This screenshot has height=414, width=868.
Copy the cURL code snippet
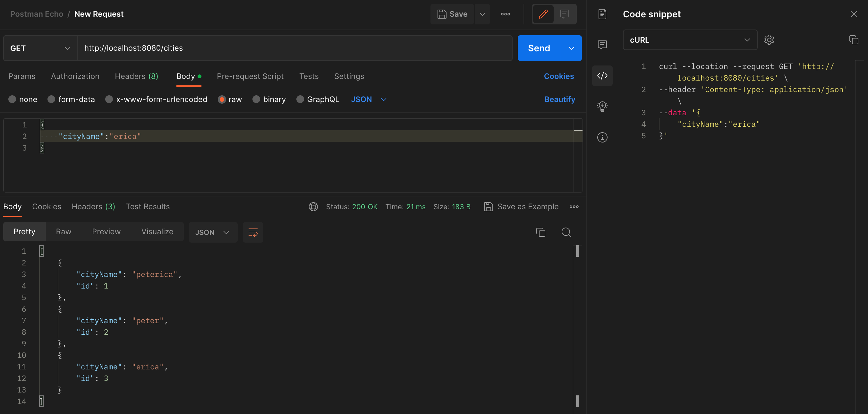[854, 40]
